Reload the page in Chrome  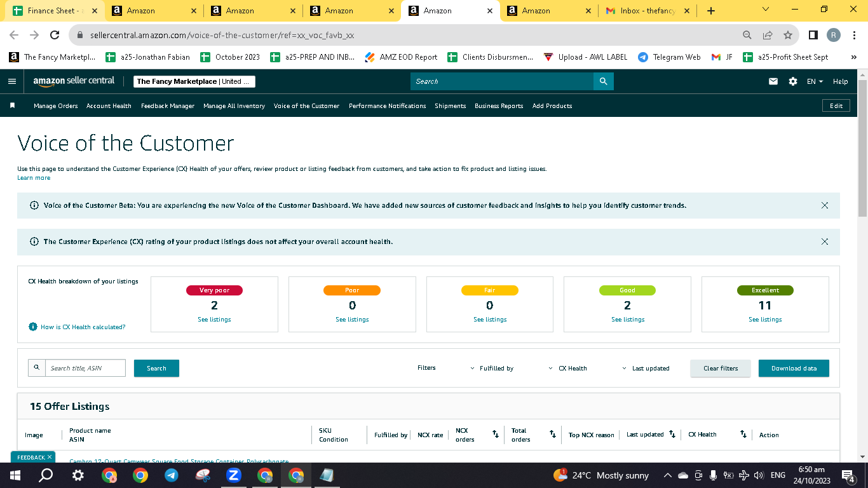pyautogui.click(x=55, y=35)
